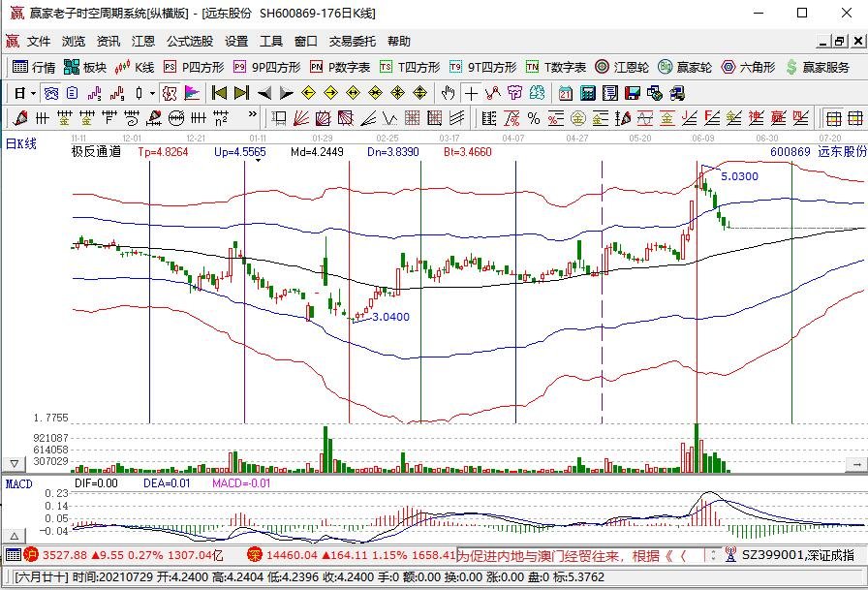This screenshot has height=590, width=868.
Task: Select the circled 金 golden ratio icon
Action: click(578, 118)
